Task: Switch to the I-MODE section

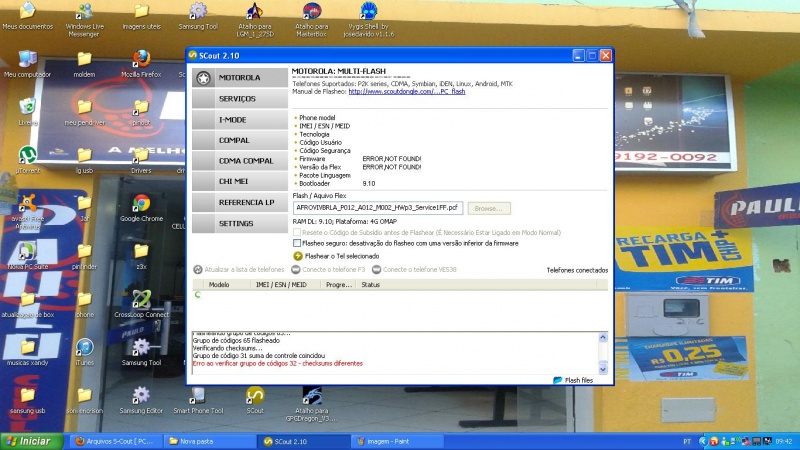Action: [240, 119]
